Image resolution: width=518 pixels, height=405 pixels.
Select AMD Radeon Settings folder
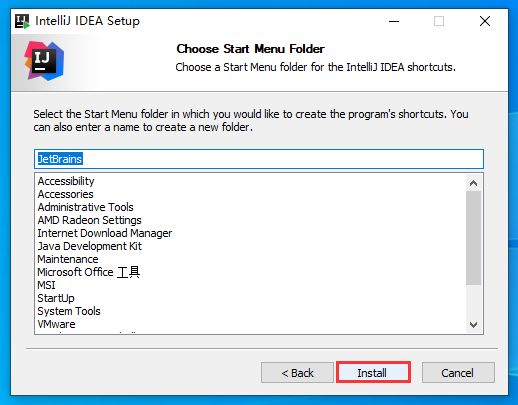89,220
